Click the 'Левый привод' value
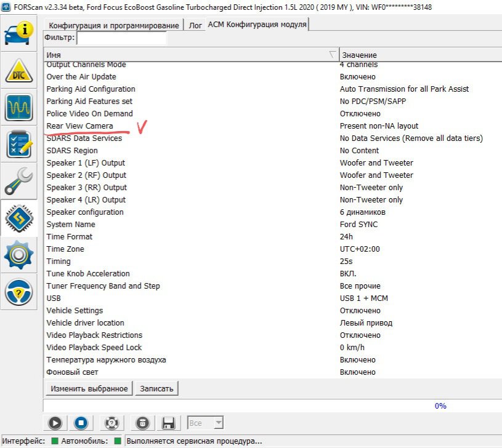 pyautogui.click(x=366, y=323)
